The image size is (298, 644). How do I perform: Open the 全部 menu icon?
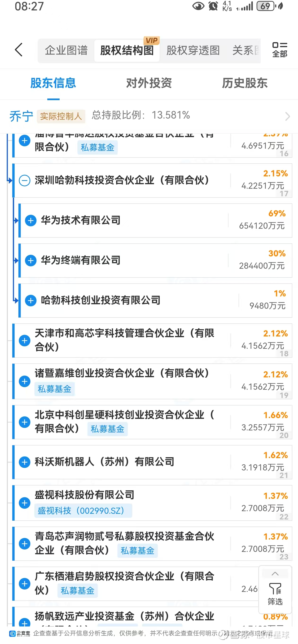(x=280, y=50)
